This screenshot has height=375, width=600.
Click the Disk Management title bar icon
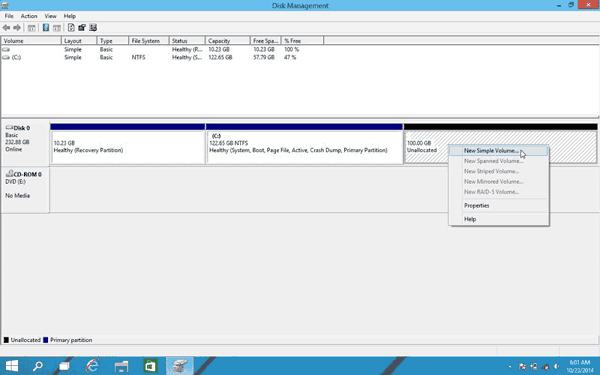tap(5, 5)
